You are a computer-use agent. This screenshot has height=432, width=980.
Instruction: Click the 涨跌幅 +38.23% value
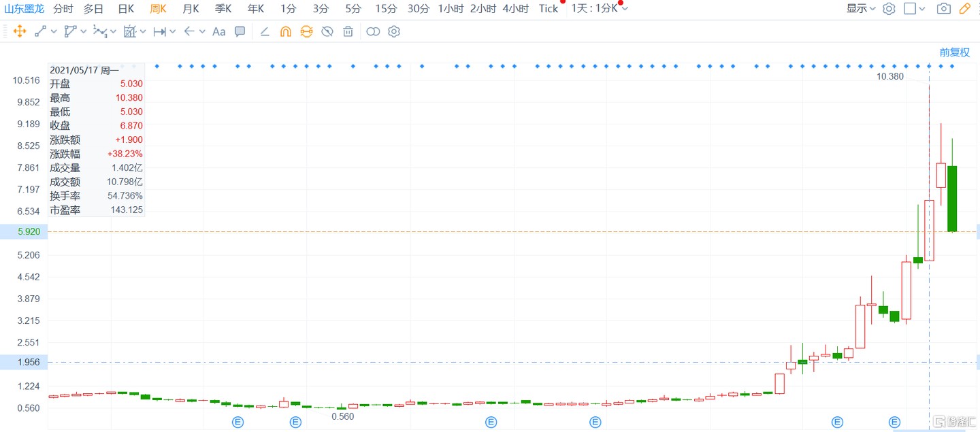point(125,154)
